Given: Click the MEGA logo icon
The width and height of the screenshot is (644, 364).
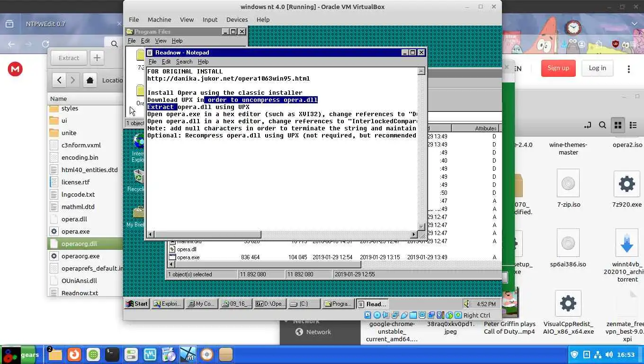Looking at the screenshot, I should tap(15, 69).
